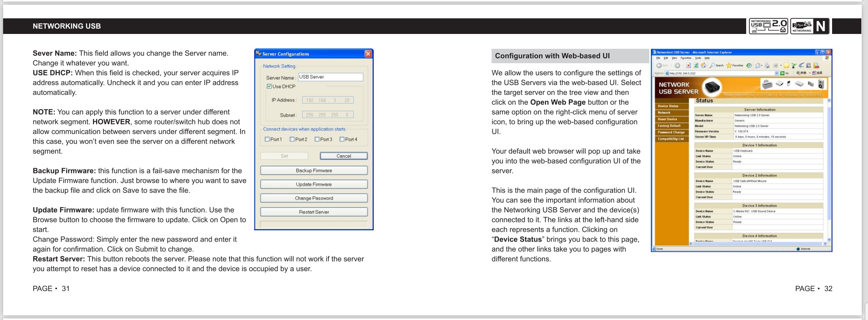
Task: Check the Port 1 checkbox
Action: coord(267,139)
